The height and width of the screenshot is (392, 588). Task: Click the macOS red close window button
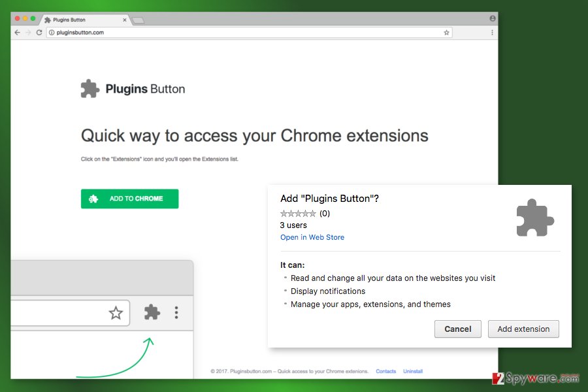coord(17,18)
